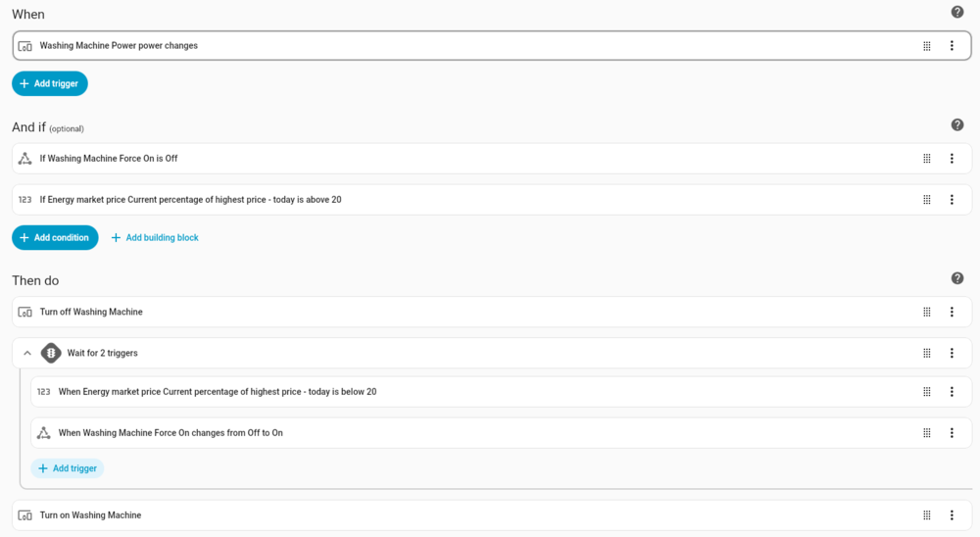
Task: Collapse the Wait for 2 triggers block
Action: [27, 354]
